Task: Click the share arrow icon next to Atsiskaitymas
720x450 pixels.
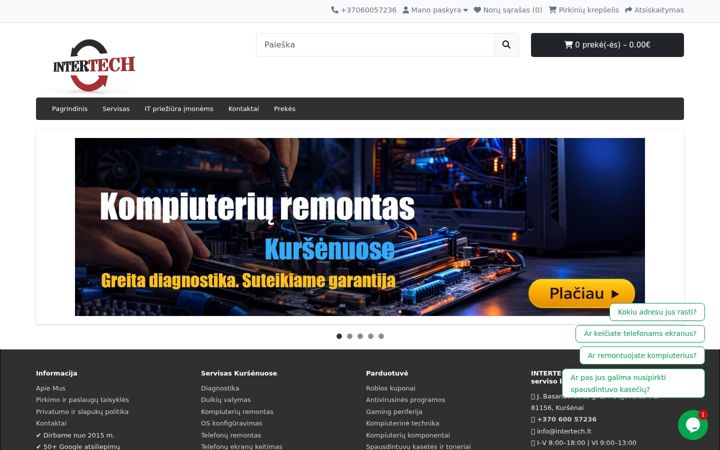Action: pos(629,10)
